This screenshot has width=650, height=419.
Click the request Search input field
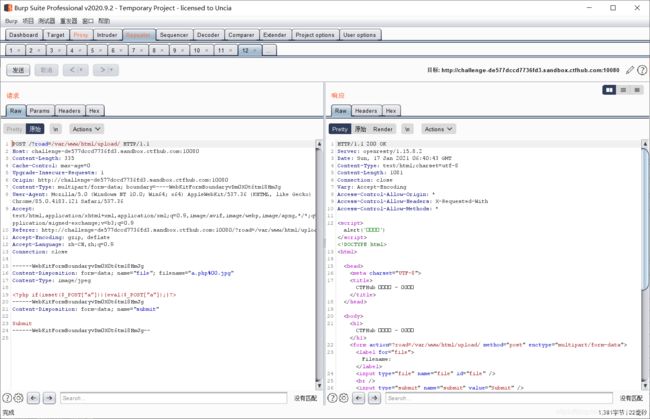coord(173,398)
